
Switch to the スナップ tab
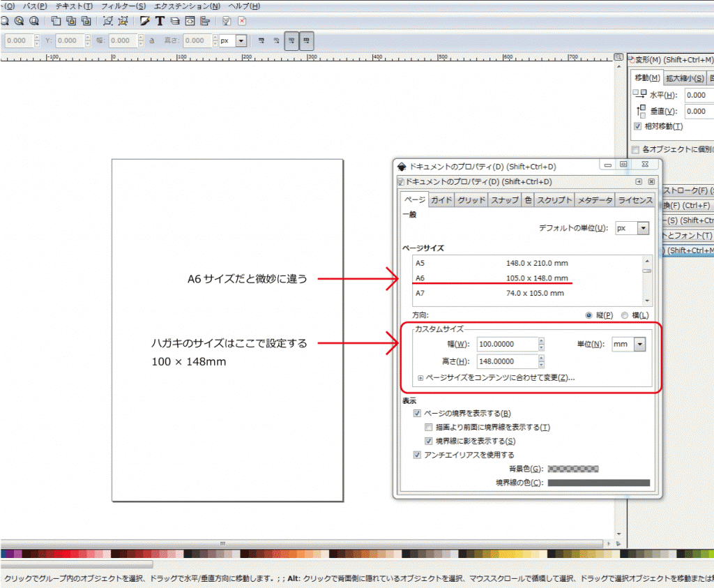[505, 200]
